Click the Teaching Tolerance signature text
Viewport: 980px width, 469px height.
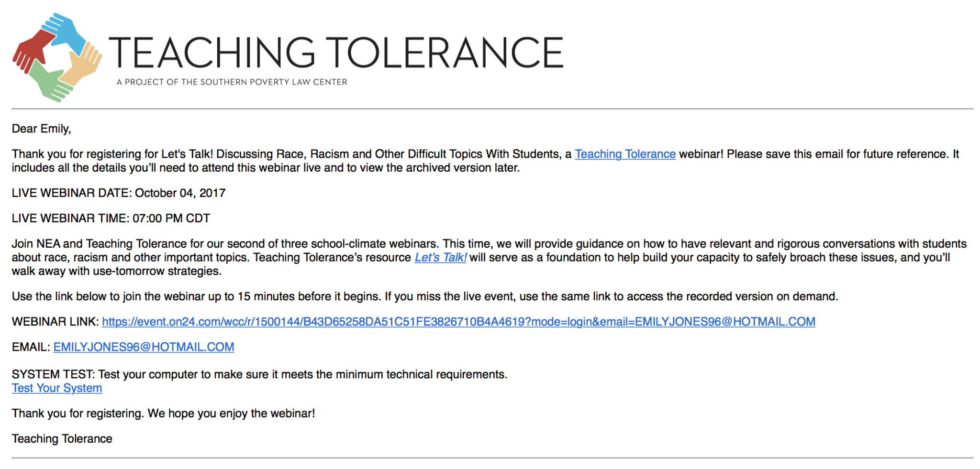[x=62, y=439]
